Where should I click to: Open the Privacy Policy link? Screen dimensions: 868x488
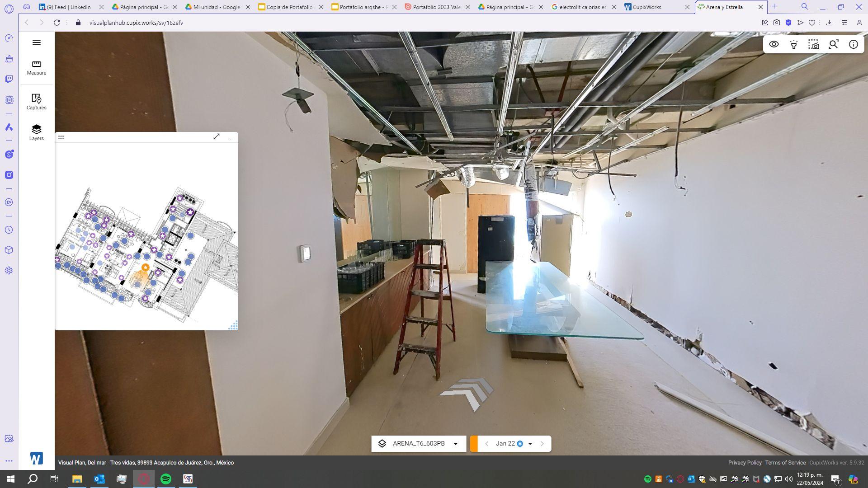745,463
